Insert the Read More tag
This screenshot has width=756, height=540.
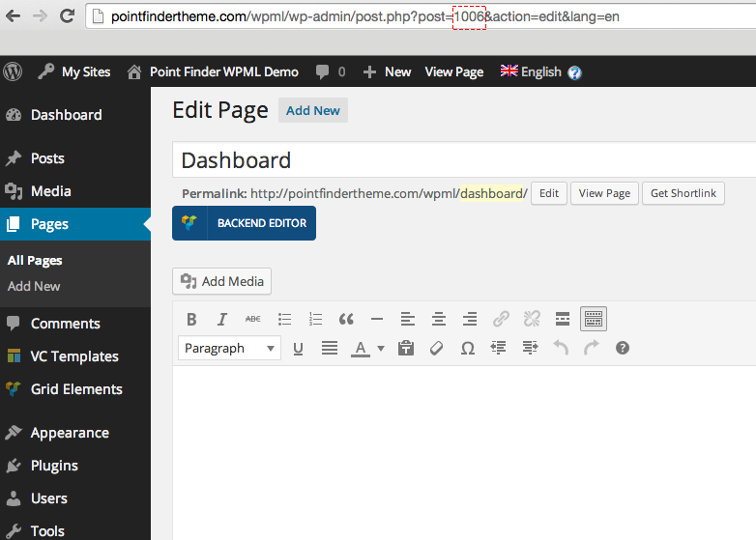click(563, 319)
